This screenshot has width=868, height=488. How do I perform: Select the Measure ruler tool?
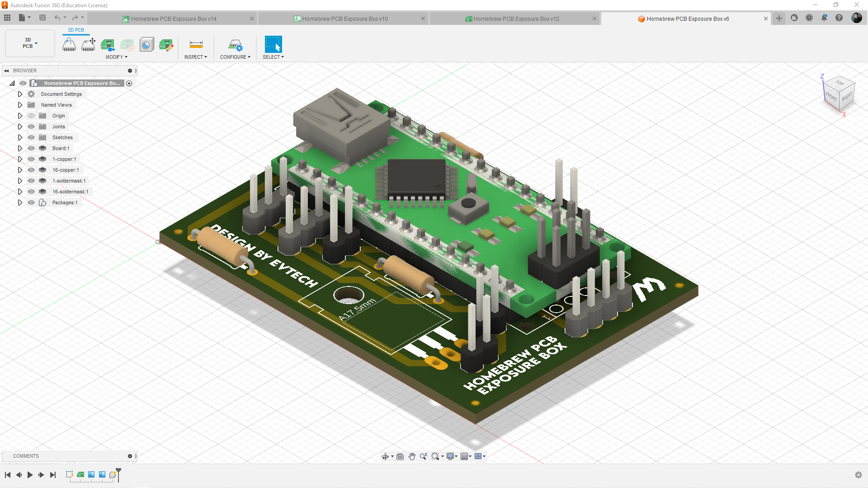[x=196, y=44]
